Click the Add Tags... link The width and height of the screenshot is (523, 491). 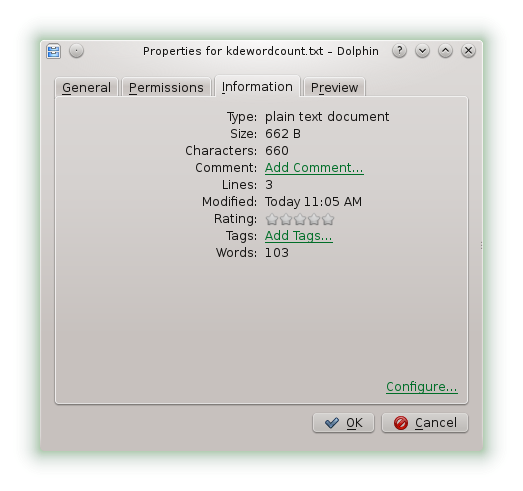click(299, 236)
